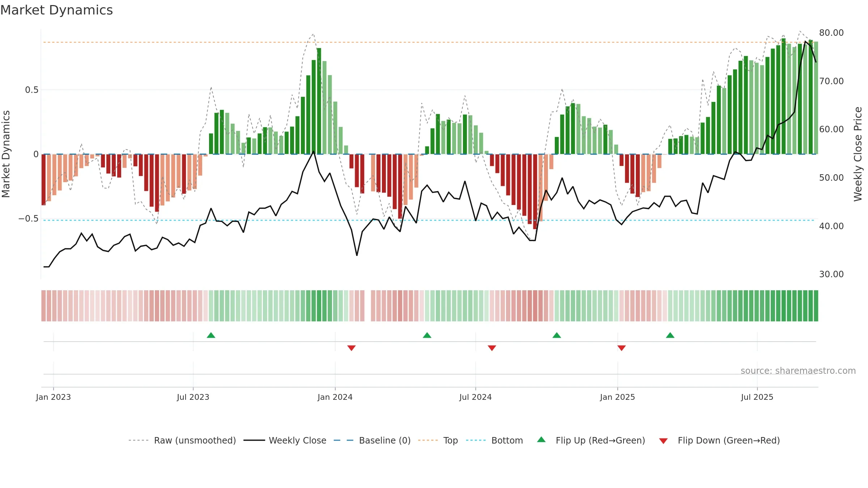Click the 50.00 price axis label
Viewport: 868px width, 488px height.
pyautogui.click(x=831, y=177)
